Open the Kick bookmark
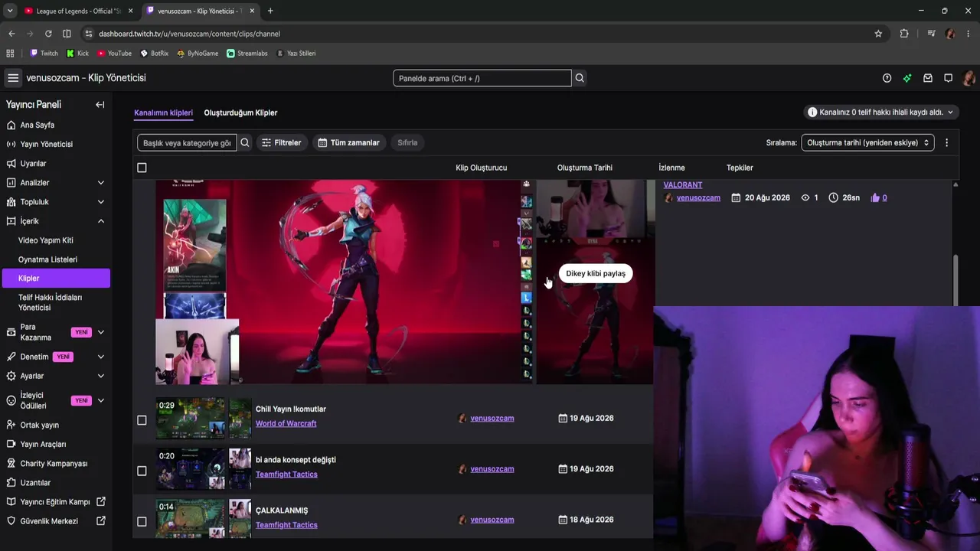Image resolution: width=980 pixels, height=551 pixels. [x=77, y=54]
